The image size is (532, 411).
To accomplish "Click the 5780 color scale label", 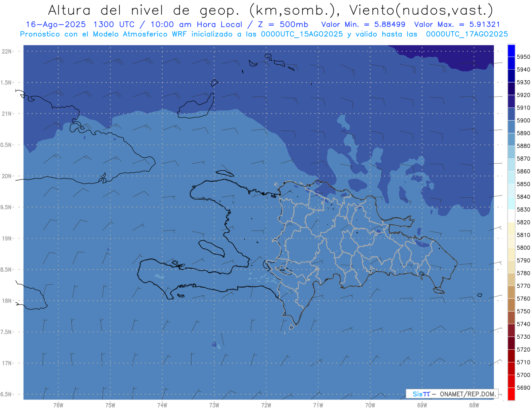I will pyautogui.click(x=523, y=273).
